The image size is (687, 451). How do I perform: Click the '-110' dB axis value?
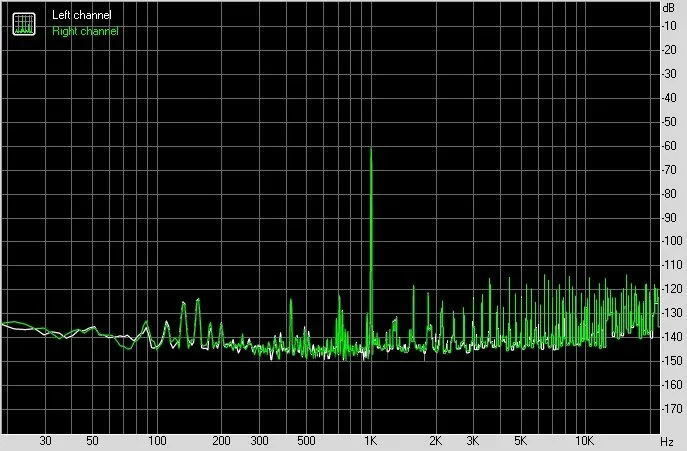tap(672, 265)
